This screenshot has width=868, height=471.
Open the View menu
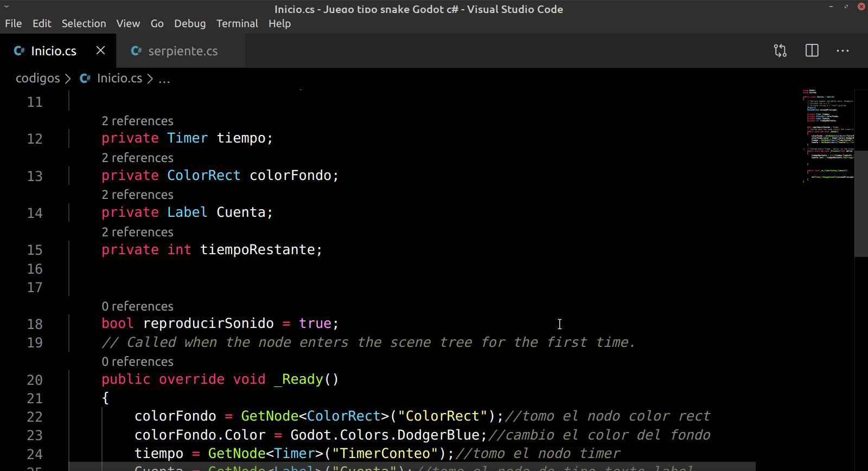pyautogui.click(x=128, y=23)
